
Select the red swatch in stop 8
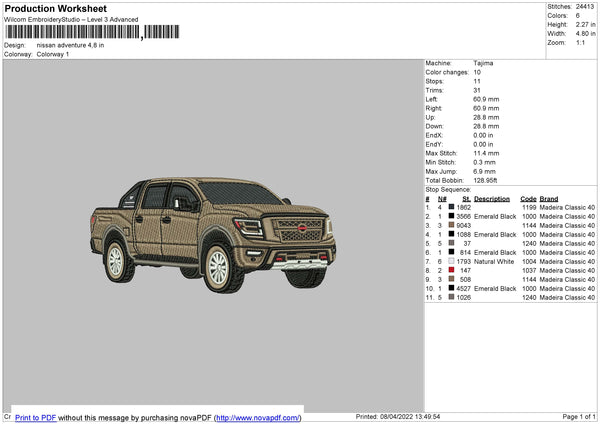tap(451, 270)
